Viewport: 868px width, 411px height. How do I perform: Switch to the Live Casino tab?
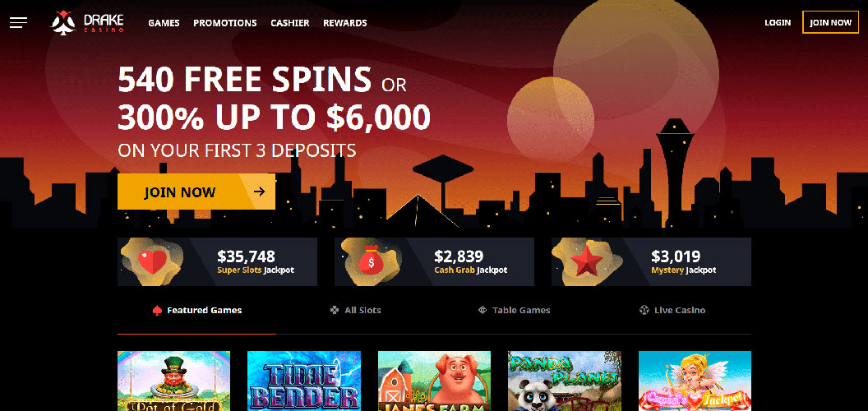click(672, 310)
